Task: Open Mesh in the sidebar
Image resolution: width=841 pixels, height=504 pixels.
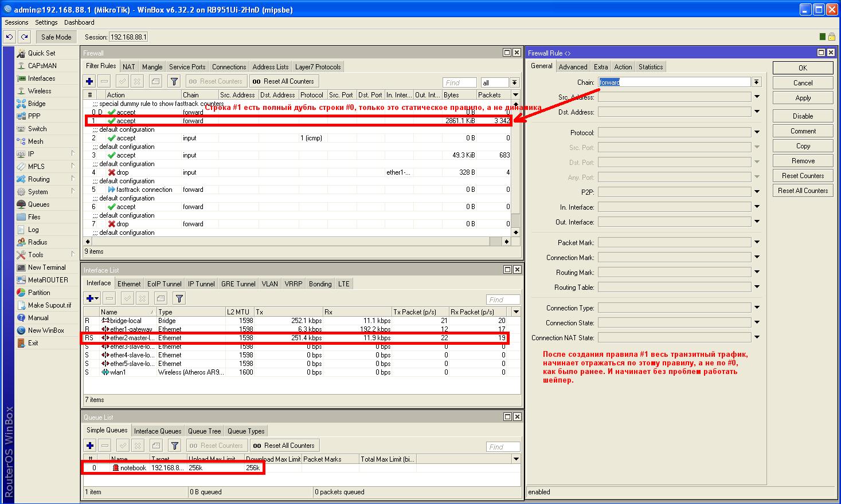Action: 36,141
